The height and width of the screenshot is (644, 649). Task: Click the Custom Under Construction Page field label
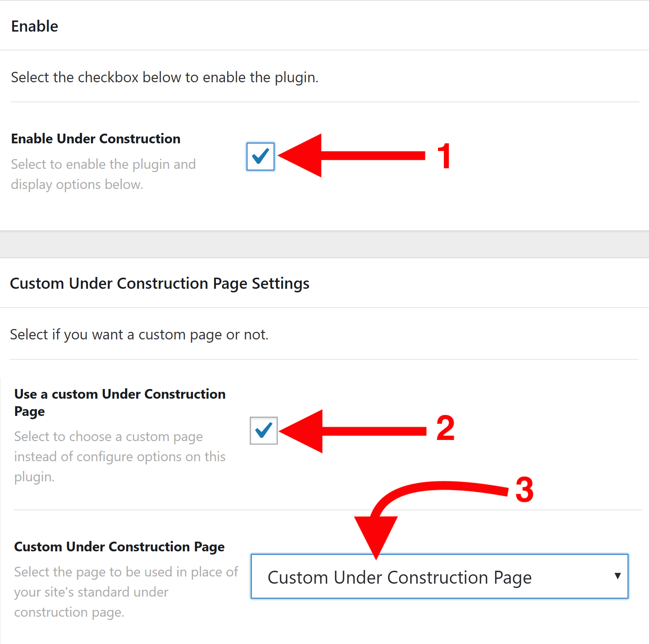tap(119, 547)
